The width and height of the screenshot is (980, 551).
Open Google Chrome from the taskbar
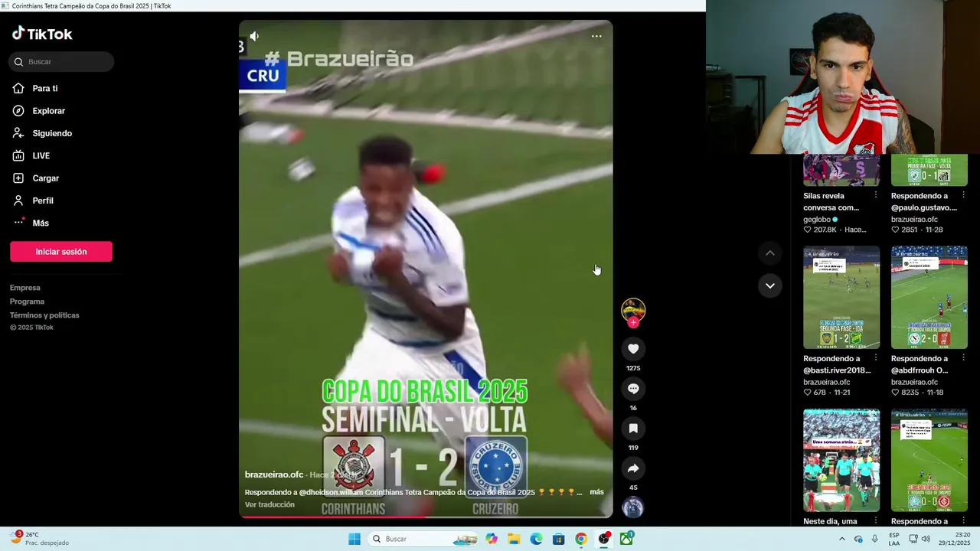581,539
